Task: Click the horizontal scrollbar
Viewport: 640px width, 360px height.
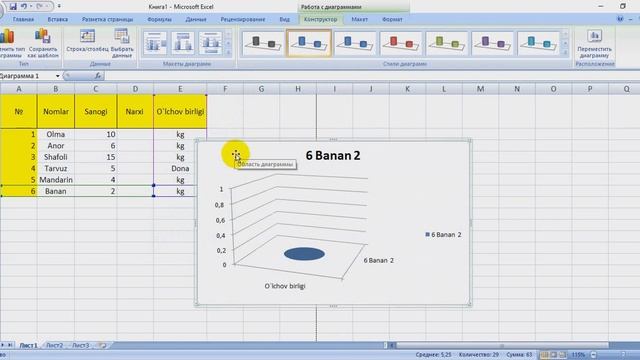Action: 502,345
